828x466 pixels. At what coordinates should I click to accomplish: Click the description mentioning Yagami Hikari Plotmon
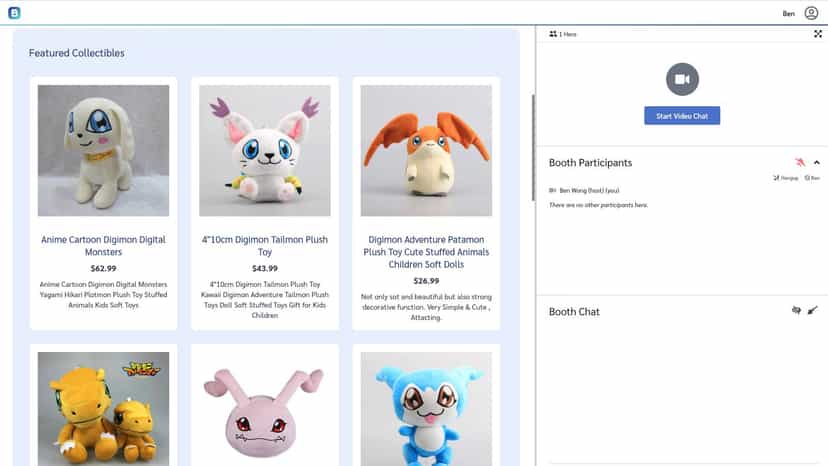[104, 294]
